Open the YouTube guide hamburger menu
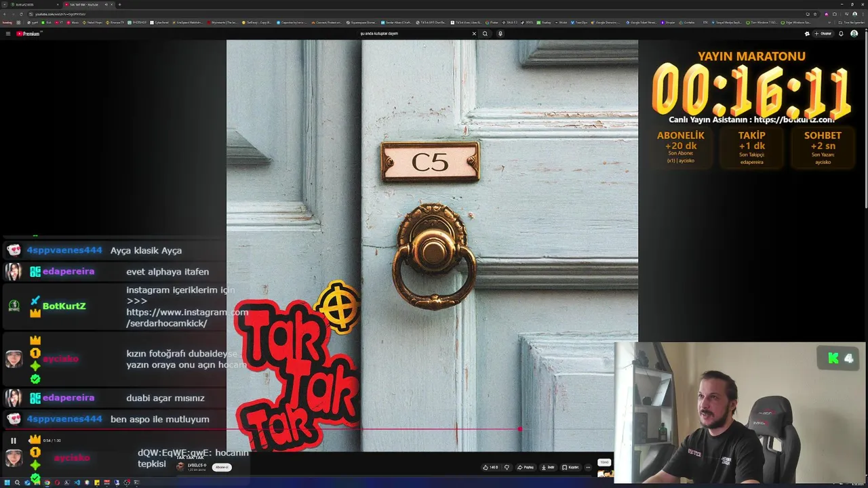Viewport: 868px width, 488px height. pyautogui.click(x=8, y=33)
